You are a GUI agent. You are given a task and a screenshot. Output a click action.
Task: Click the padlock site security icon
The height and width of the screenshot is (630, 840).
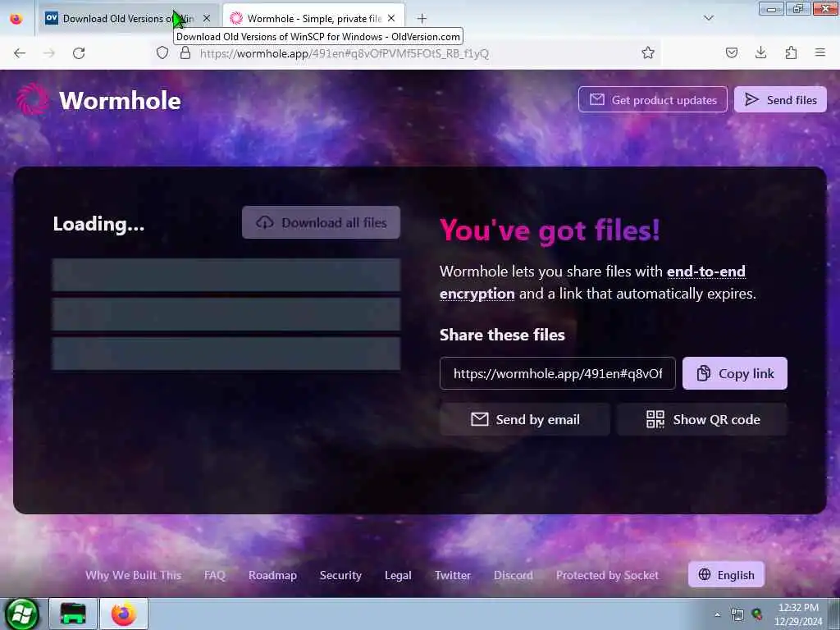pos(185,52)
